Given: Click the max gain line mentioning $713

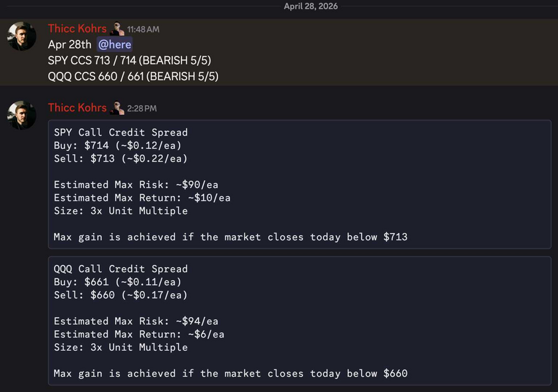Looking at the screenshot, I should [230, 237].
